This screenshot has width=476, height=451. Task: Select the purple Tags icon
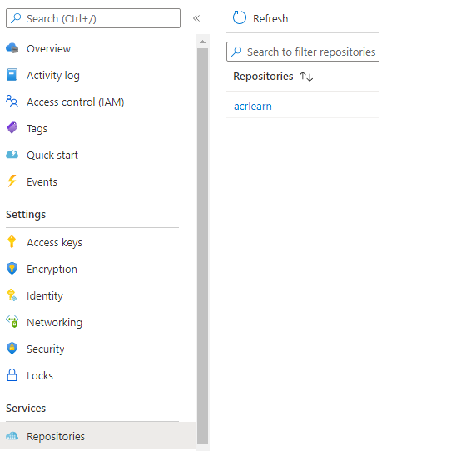12,128
